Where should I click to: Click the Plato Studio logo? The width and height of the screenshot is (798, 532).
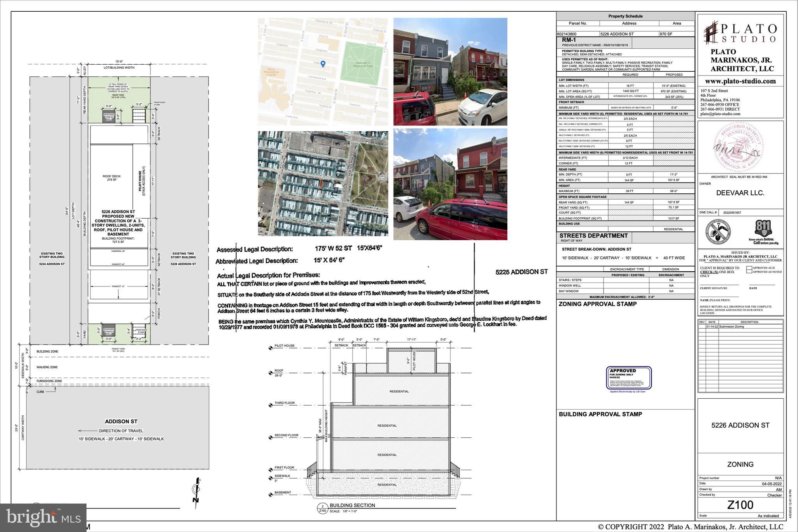click(x=740, y=33)
